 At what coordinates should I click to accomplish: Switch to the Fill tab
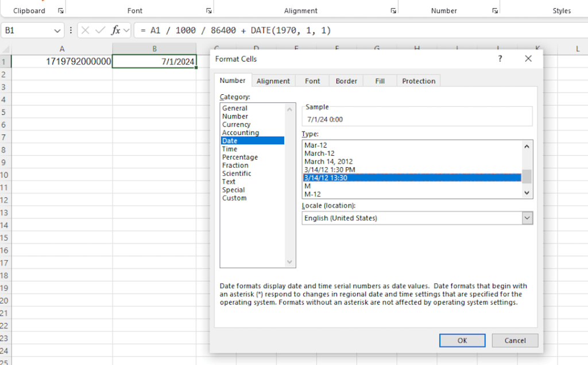click(x=380, y=80)
